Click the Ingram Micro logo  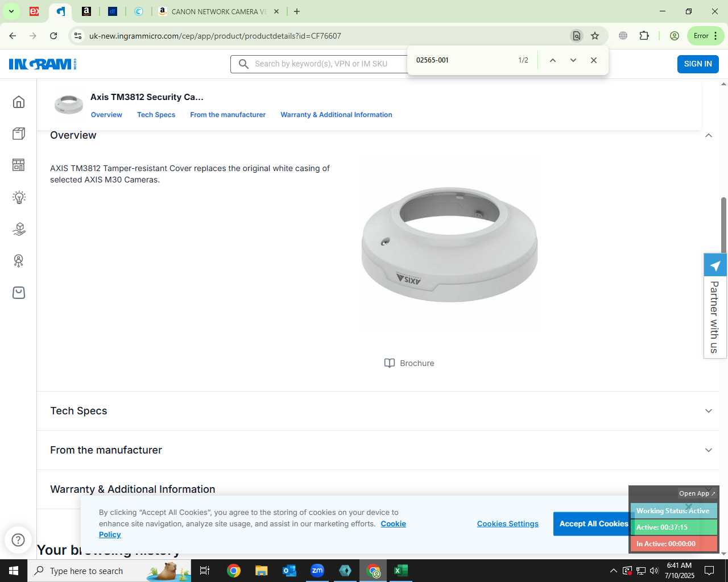(43, 64)
